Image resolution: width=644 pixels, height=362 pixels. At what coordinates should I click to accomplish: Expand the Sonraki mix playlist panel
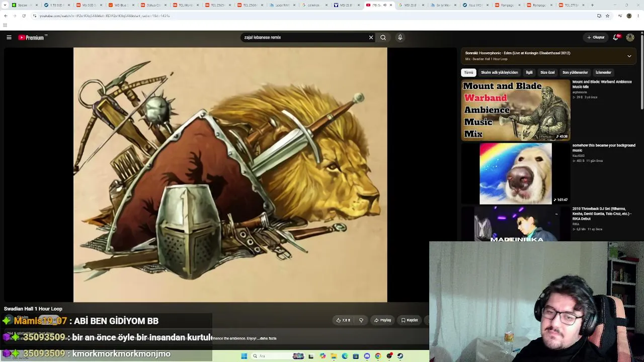[x=629, y=56]
